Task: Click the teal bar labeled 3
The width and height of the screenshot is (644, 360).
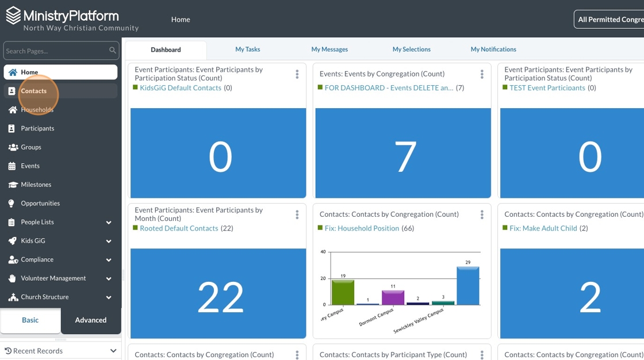Action: (x=443, y=303)
